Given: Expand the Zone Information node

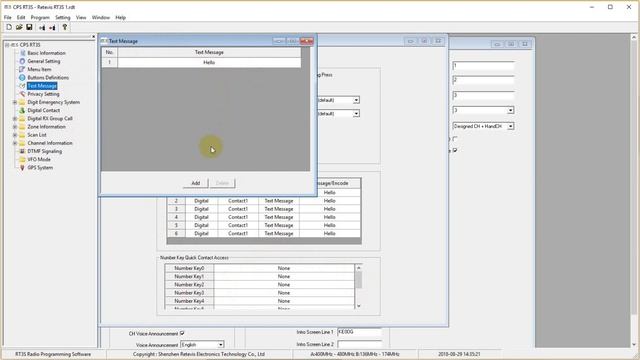Looking at the screenshot, I should click(15, 127).
